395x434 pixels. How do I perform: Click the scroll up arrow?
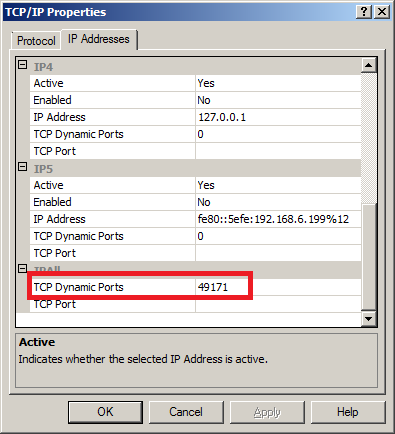tap(369, 65)
